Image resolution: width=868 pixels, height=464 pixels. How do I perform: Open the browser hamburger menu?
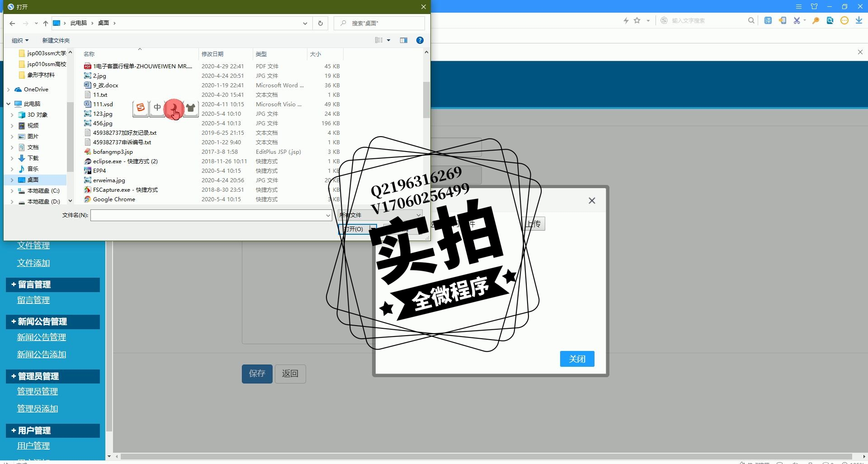tap(799, 7)
